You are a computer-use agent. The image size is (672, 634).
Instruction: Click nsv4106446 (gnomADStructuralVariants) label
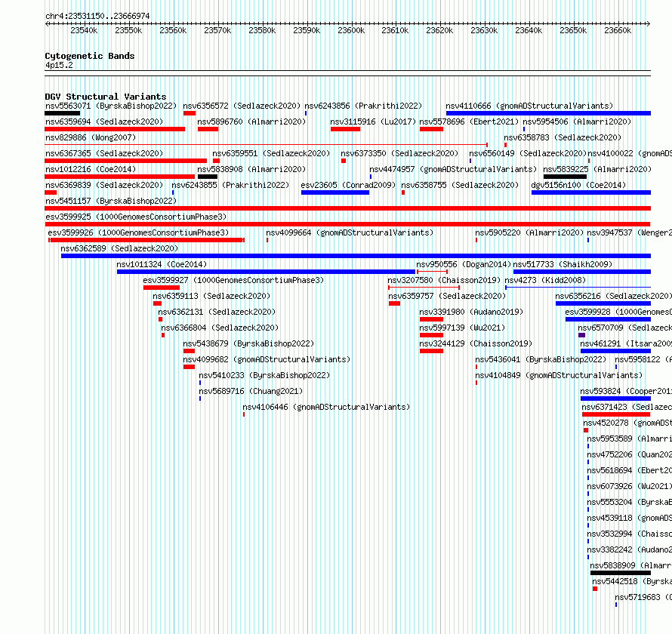326,407
